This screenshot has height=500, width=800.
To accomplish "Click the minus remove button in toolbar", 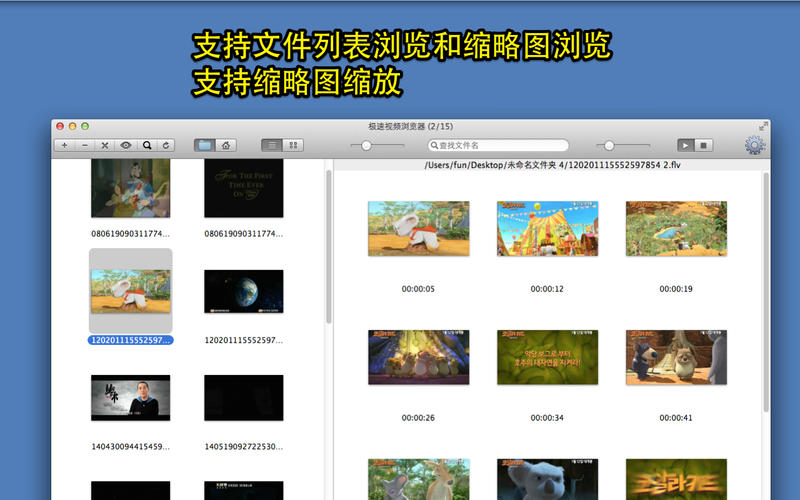I will pos(85,145).
